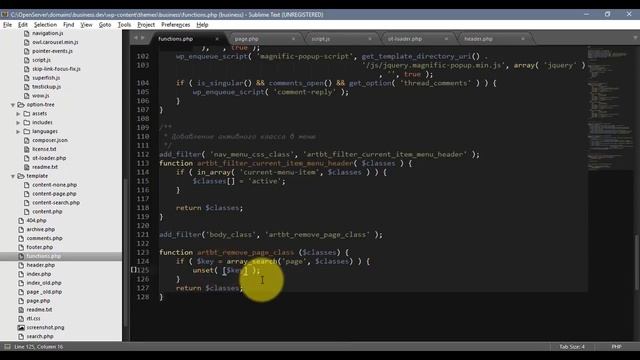Image resolution: width=640 pixels, height=360 pixels.
Task: Open the Goto menu
Action: (105, 25)
